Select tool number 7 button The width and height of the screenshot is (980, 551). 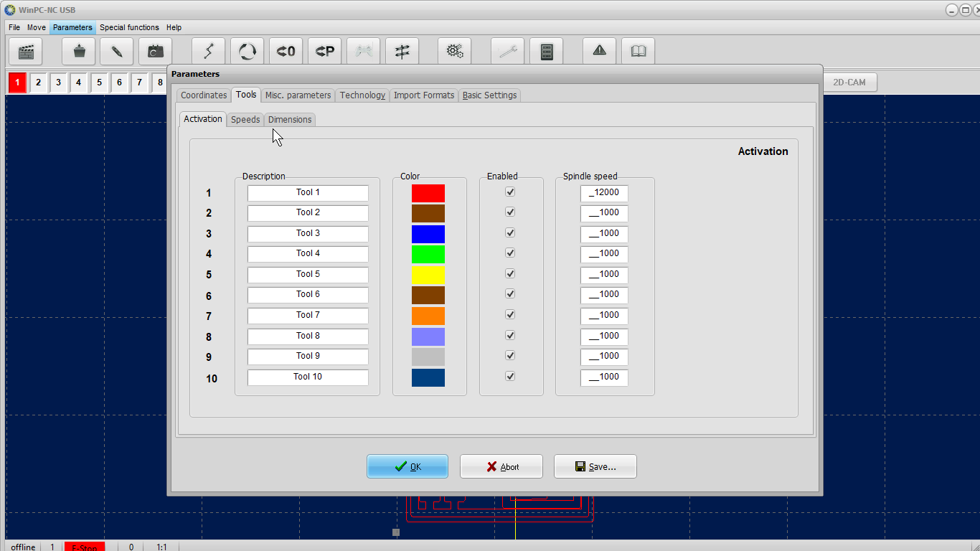[x=140, y=83]
